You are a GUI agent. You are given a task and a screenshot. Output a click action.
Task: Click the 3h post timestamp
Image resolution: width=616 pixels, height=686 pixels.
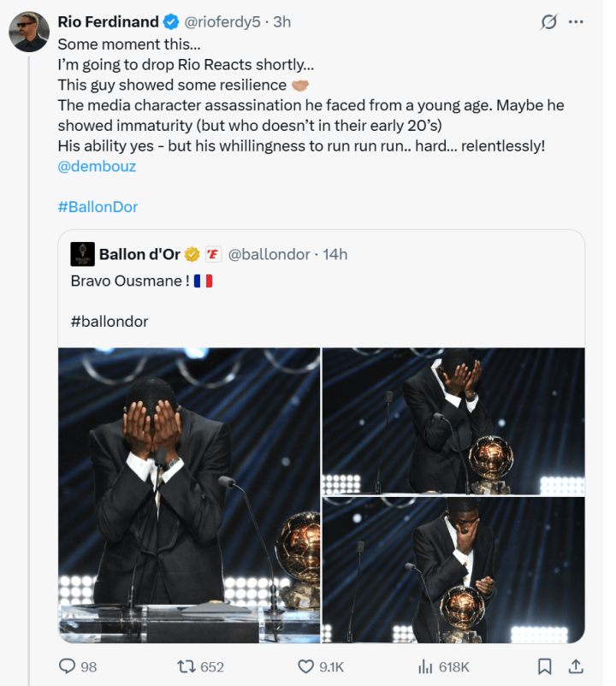point(281,22)
